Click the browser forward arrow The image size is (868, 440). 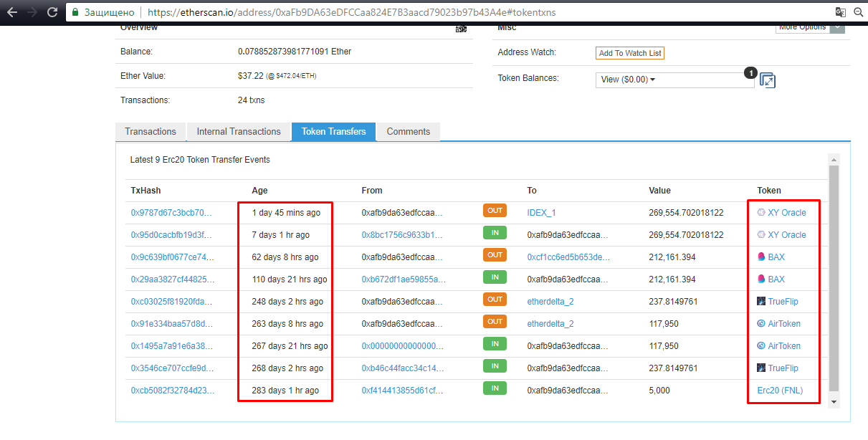point(32,12)
